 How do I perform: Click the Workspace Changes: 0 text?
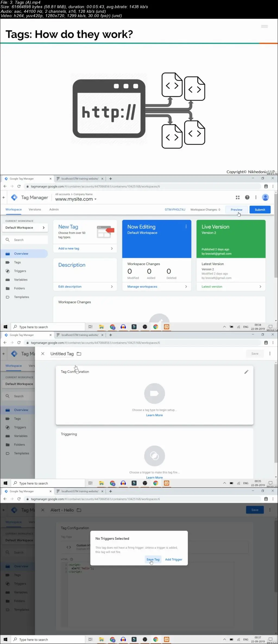(205, 210)
